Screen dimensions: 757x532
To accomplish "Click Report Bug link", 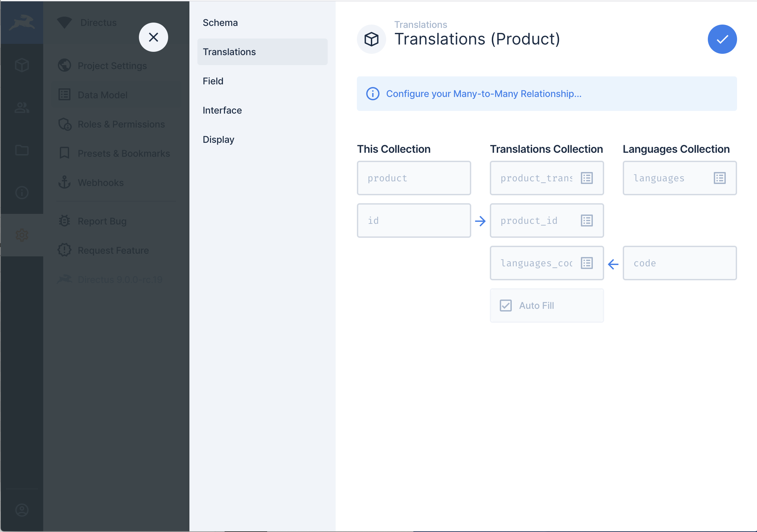I will pyautogui.click(x=116, y=221).
